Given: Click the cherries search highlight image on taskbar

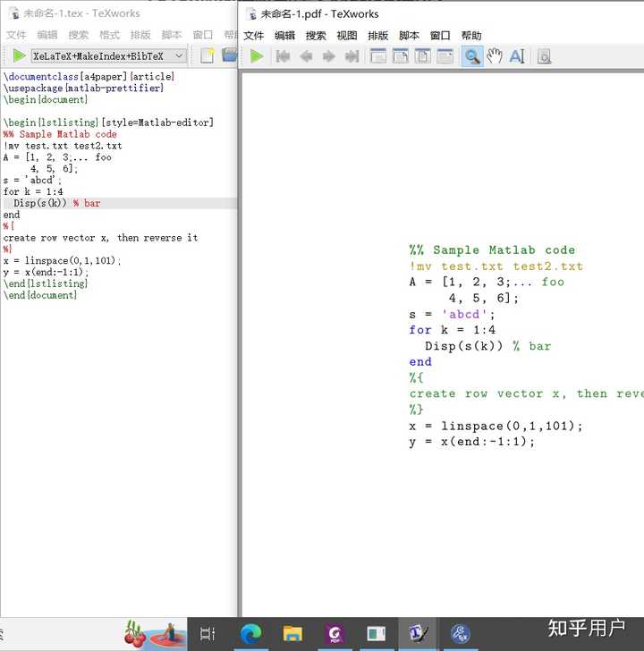Looking at the screenshot, I should click(155, 634).
